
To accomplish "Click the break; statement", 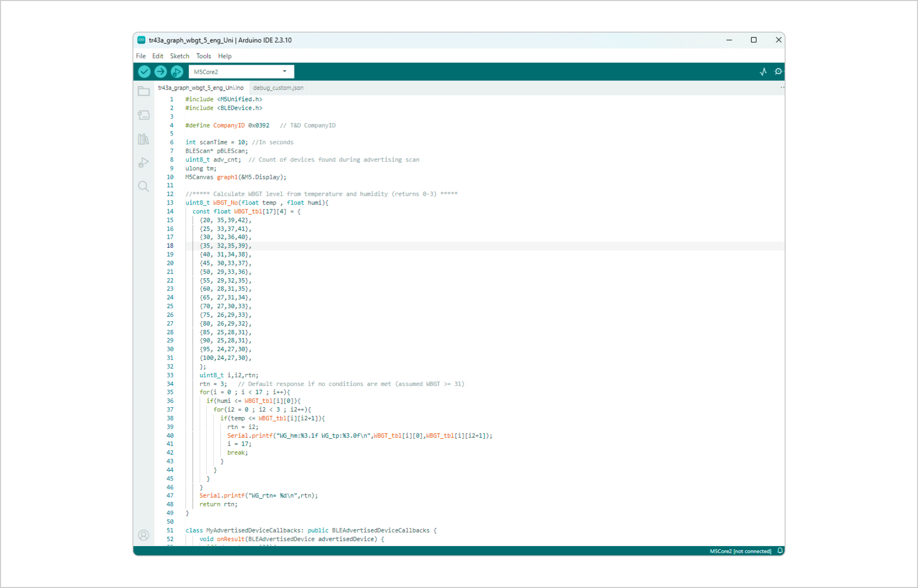I will 238,453.
